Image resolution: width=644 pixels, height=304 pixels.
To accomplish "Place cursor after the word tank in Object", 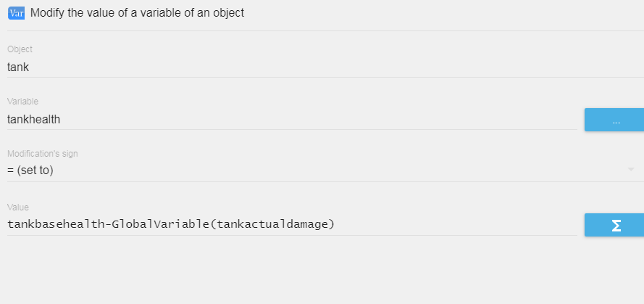I will pos(29,67).
